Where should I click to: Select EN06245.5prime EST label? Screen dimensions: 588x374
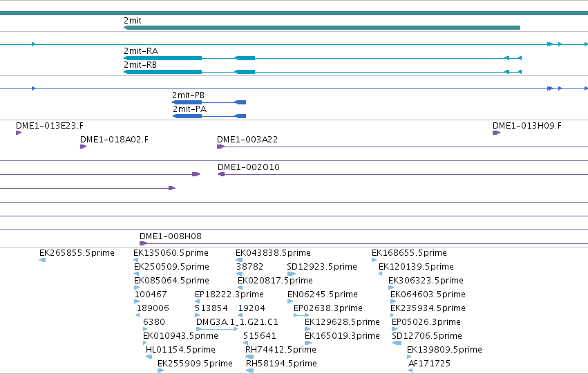click(x=323, y=294)
